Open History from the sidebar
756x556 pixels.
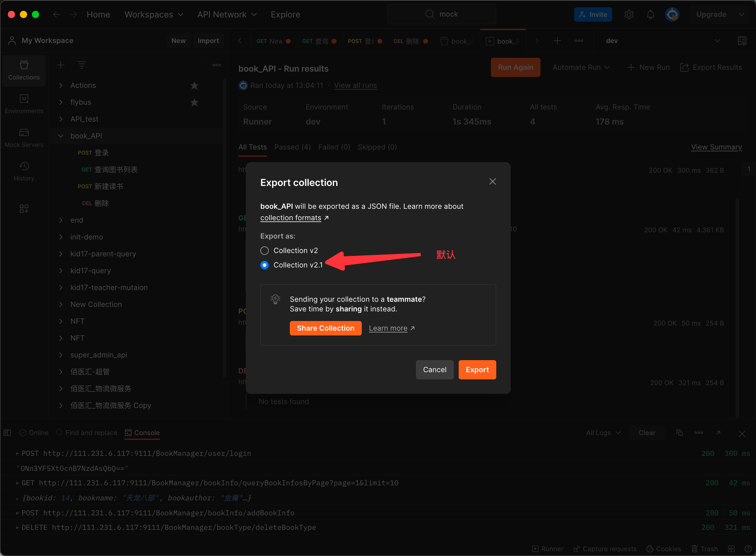point(24,171)
